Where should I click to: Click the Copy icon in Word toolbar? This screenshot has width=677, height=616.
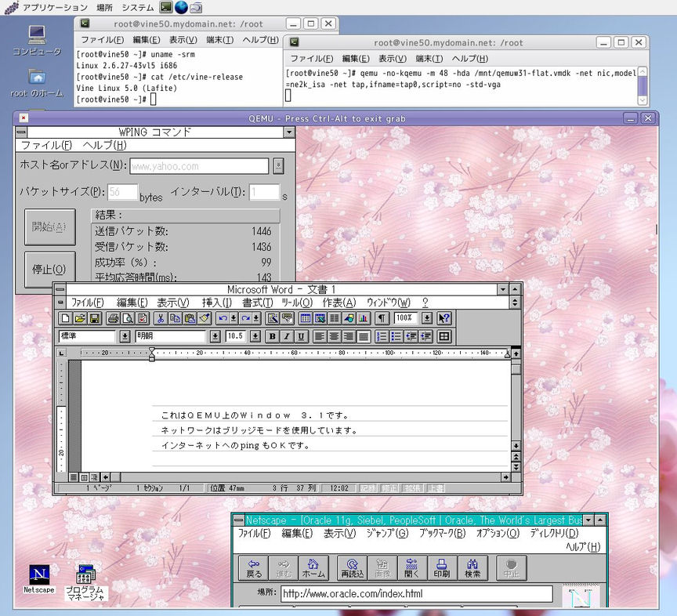coord(175,318)
